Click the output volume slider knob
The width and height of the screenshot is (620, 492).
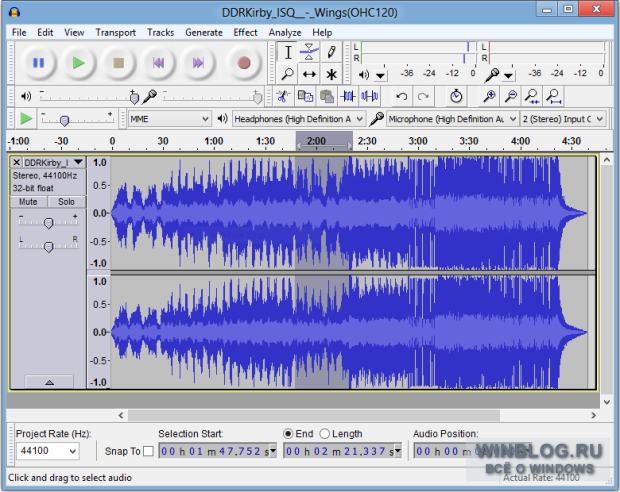click(x=134, y=97)
